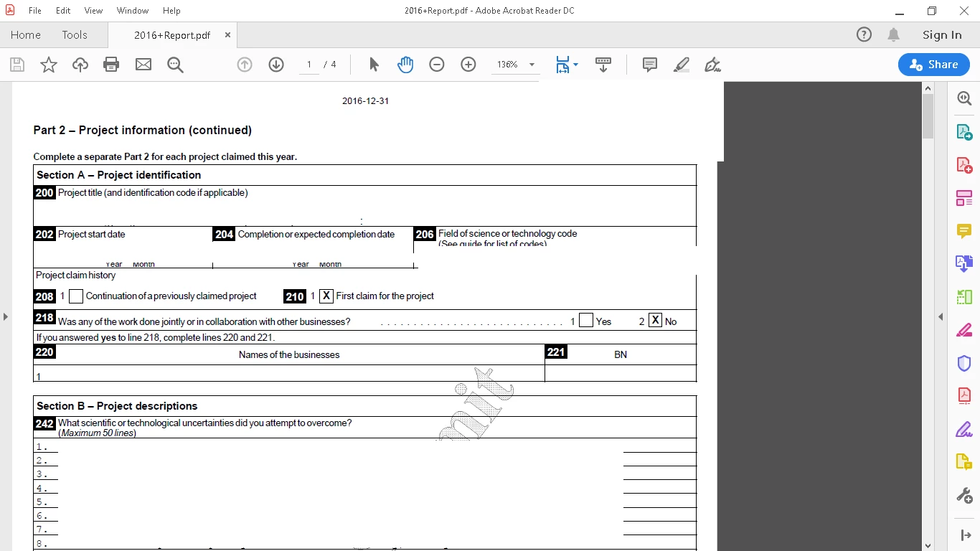Switch to the Tools tab
The height and width of the screenshot is (551, 980).
click(x=75, y=34)
